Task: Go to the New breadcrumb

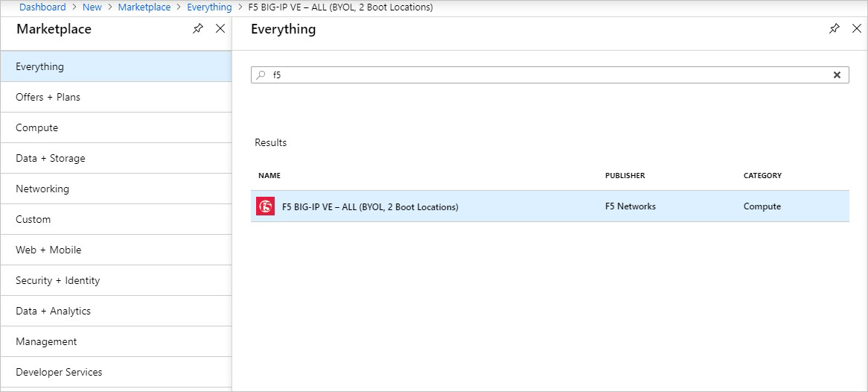Action: (x=92, y=7)
